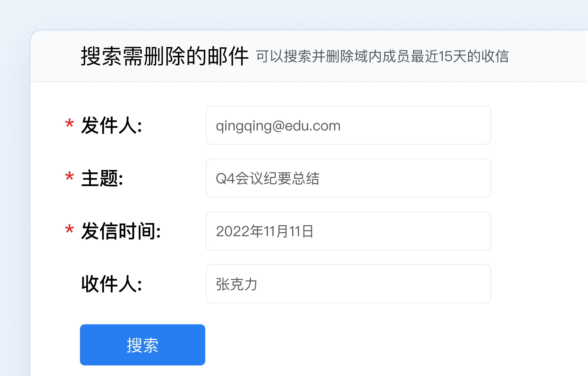
Task: Click the 搜索需删除的邮件 panel title
Action: pos(165,56)
